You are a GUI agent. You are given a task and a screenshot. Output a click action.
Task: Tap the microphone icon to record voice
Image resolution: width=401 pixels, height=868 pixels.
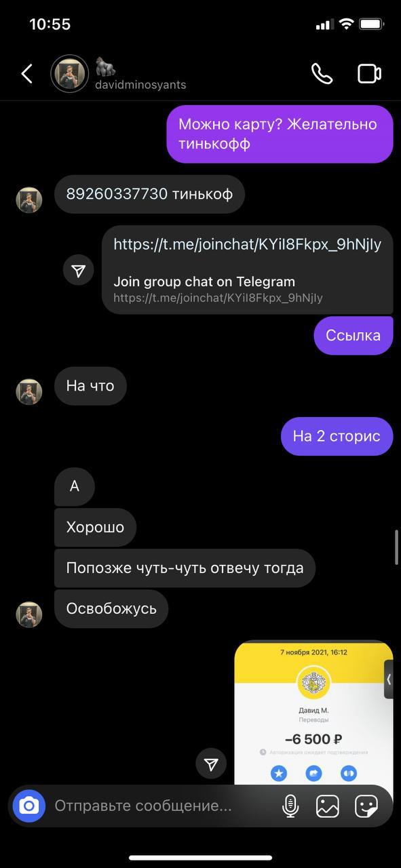tap(290, 806)
